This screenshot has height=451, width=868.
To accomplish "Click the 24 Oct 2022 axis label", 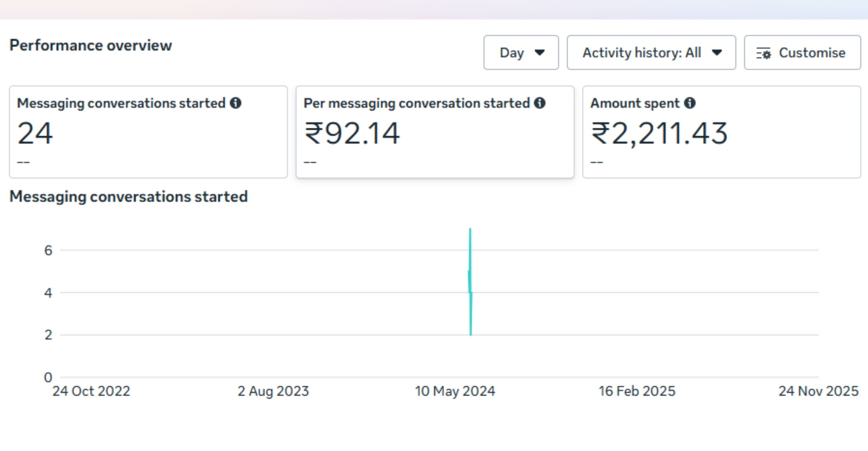I will pyautogui.click(x=91, y=391).
